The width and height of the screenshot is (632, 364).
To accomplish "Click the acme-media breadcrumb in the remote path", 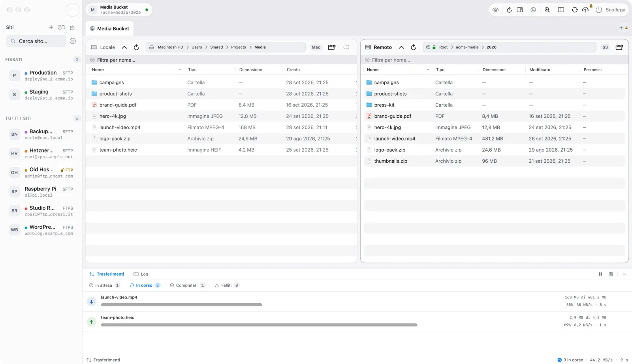I will tap(467, 47).
